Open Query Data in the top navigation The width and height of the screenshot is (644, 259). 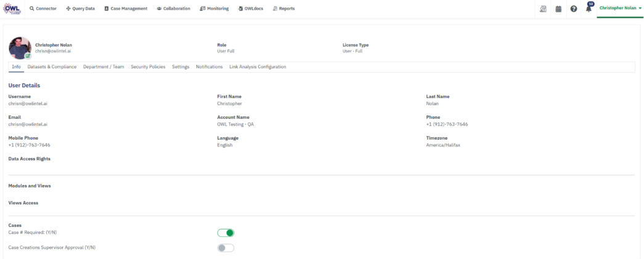click(x=81, y=9)
